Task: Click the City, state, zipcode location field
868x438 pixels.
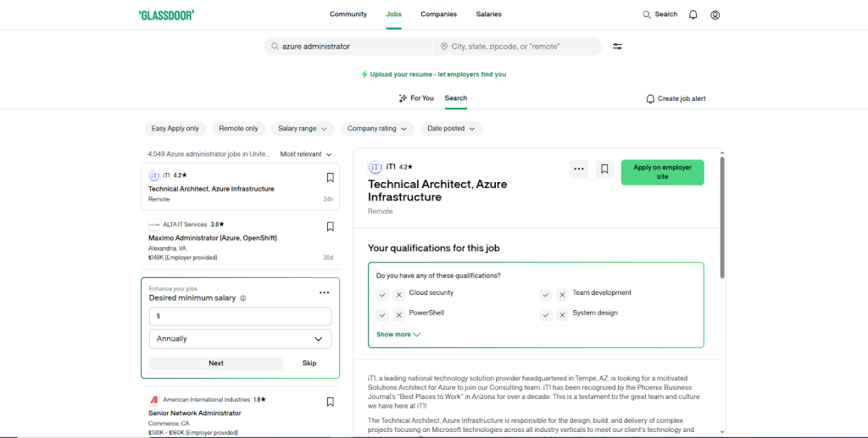Action: pyautogui.click(x=517, y=47)
